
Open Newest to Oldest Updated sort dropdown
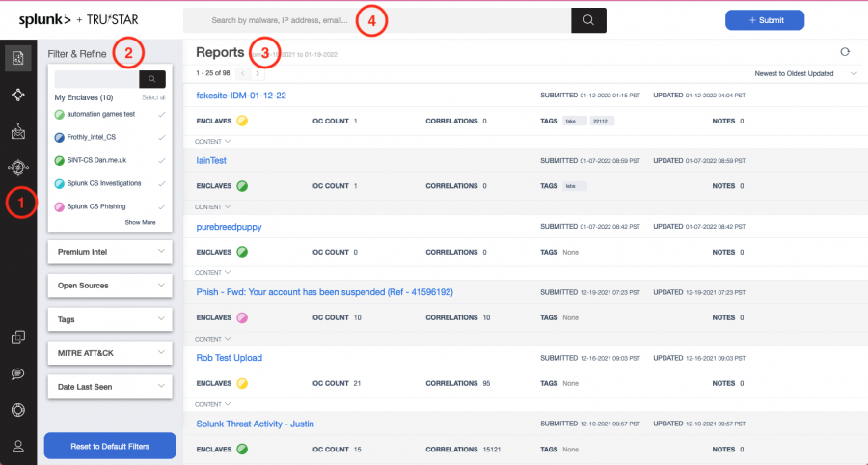click(x=805, y=73)
